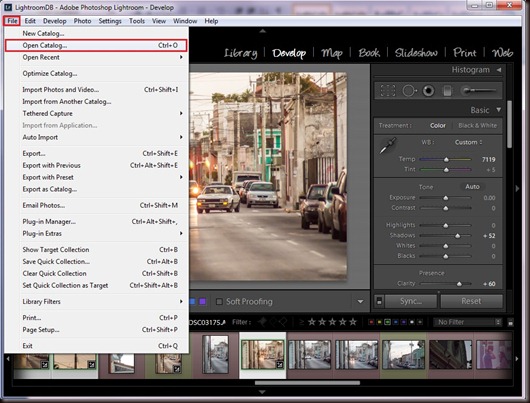This screenshot has width=530, height=403.
Task: Set Treatment to Color
Action: [x=438, y=125]
